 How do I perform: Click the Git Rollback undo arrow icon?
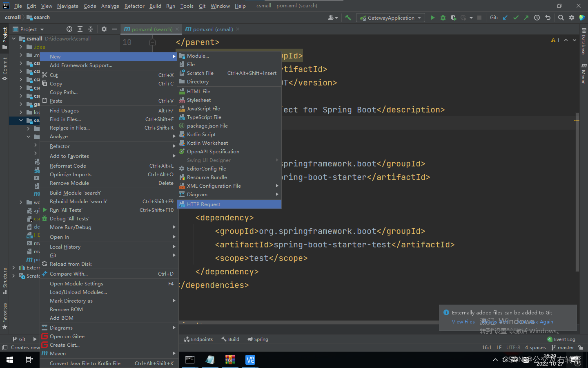(x=548, y=18)
